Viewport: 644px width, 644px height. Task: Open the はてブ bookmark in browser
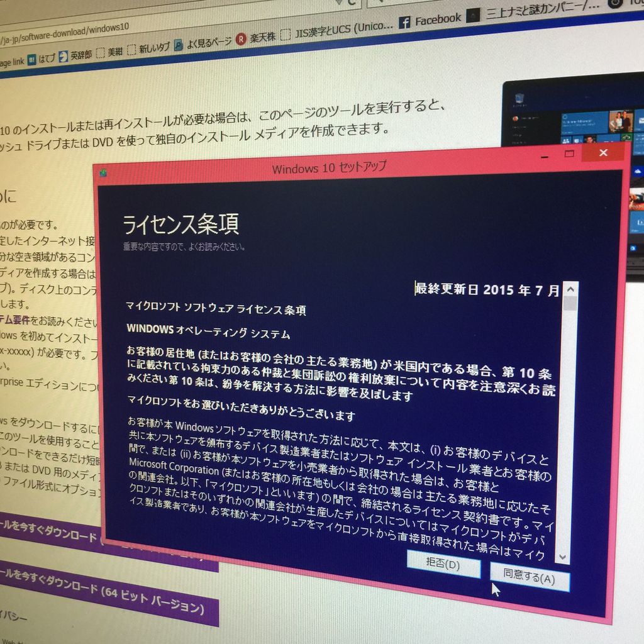click(x=42, y=59)
